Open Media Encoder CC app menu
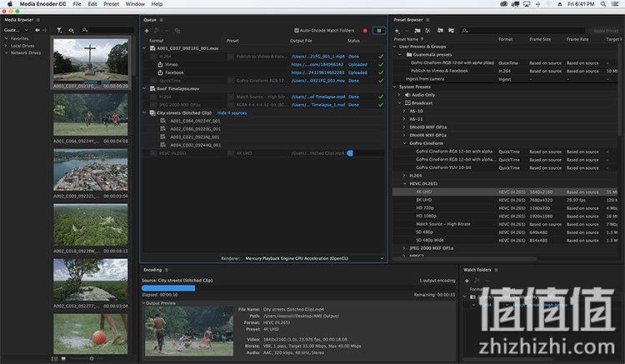This screenshot has height=364, width=625. 43,4
